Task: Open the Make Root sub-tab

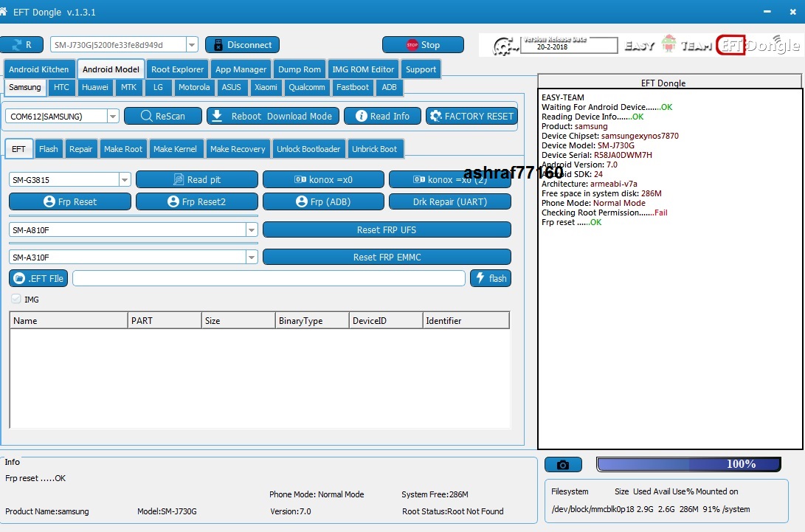Action: 123,149
